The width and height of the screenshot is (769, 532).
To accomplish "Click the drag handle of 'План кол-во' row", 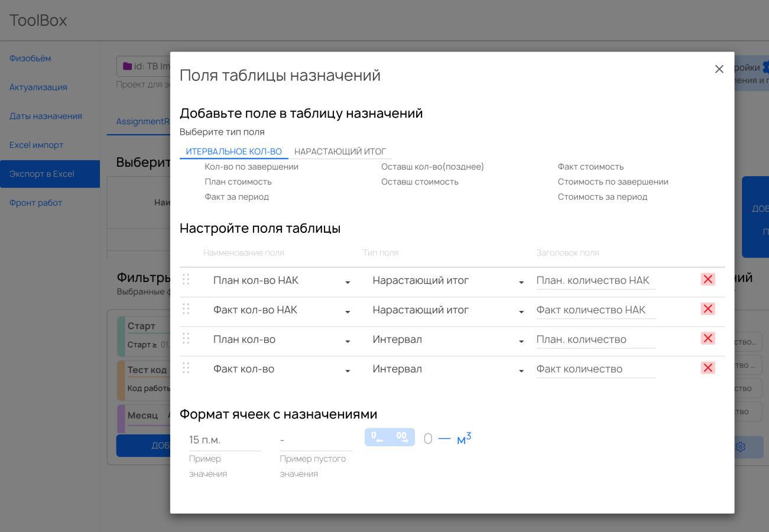I will tap(186, 339).
